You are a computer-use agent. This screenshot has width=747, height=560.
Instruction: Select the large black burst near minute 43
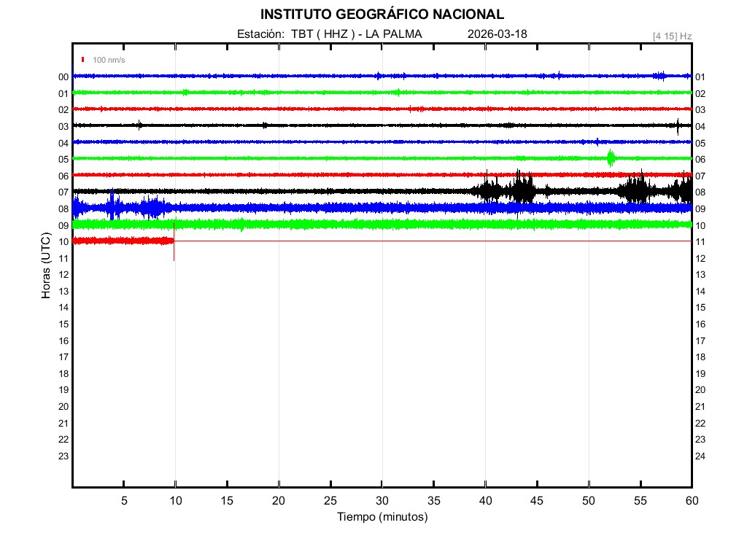click(x=522, y=191)
